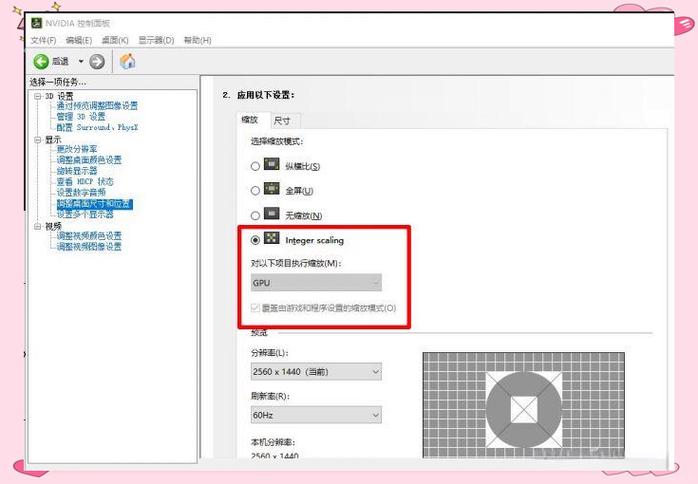
Task: Select 查看 HDCP 状态 tree item
Action: pos(85,181)
